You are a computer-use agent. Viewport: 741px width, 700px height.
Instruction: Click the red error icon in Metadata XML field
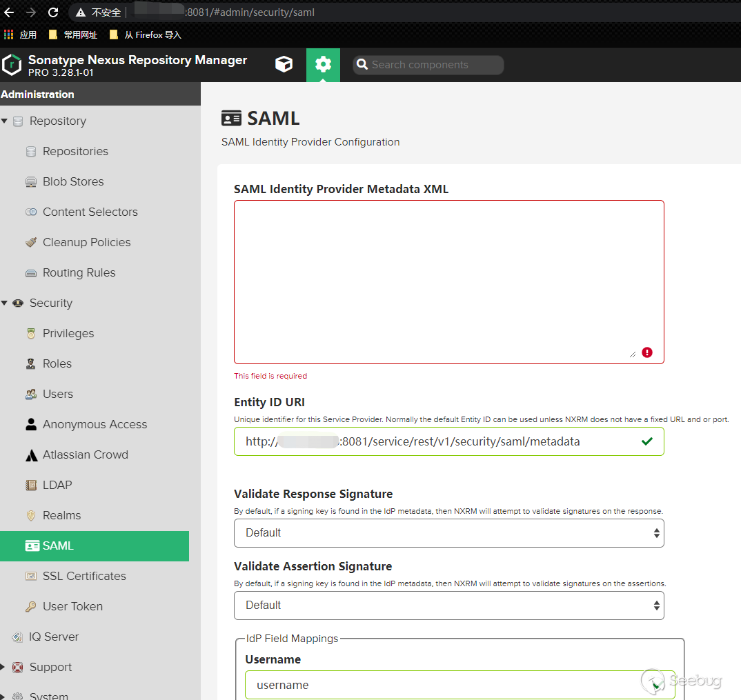[646, 352]
